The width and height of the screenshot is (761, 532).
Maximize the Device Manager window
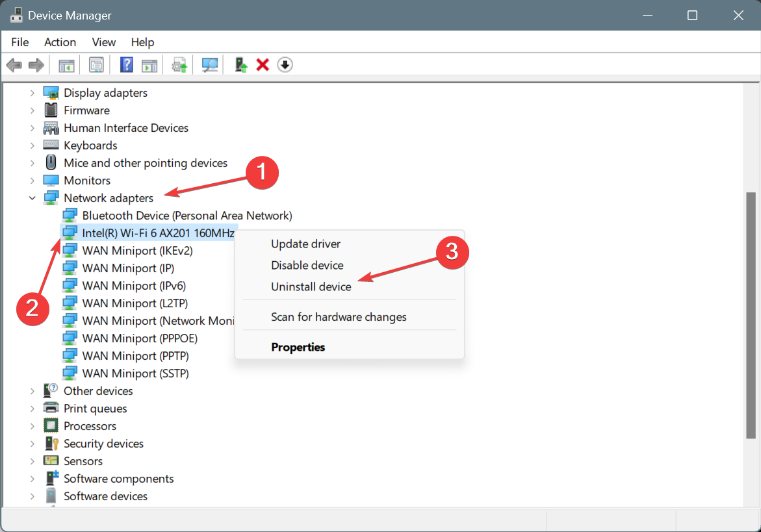692,15
